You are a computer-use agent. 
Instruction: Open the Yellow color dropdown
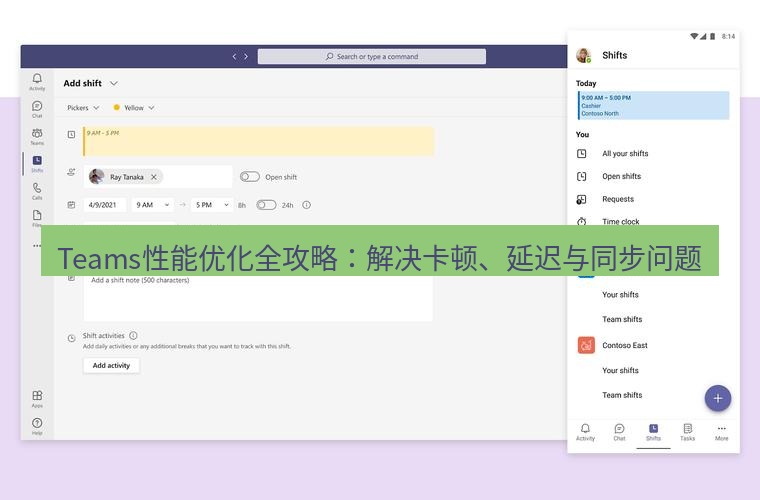pos(134,108)
